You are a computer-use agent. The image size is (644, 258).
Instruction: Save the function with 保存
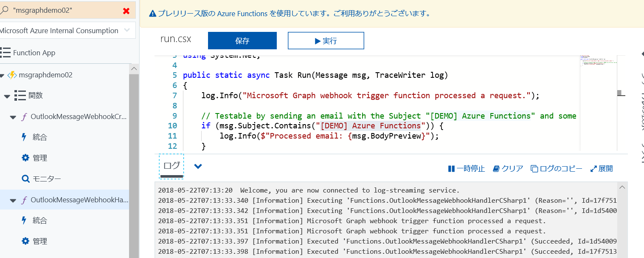coord(242,40)
